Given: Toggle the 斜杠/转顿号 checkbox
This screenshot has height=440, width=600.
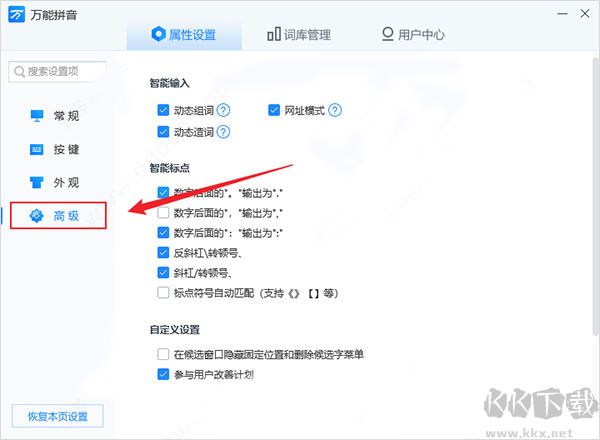Looking at the screenshot, I should pos(163,272).
